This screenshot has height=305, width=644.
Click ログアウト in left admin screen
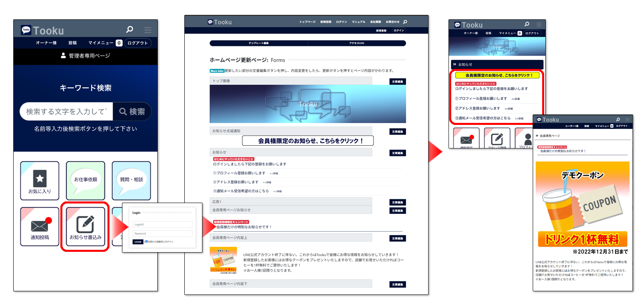click(138, 43)
